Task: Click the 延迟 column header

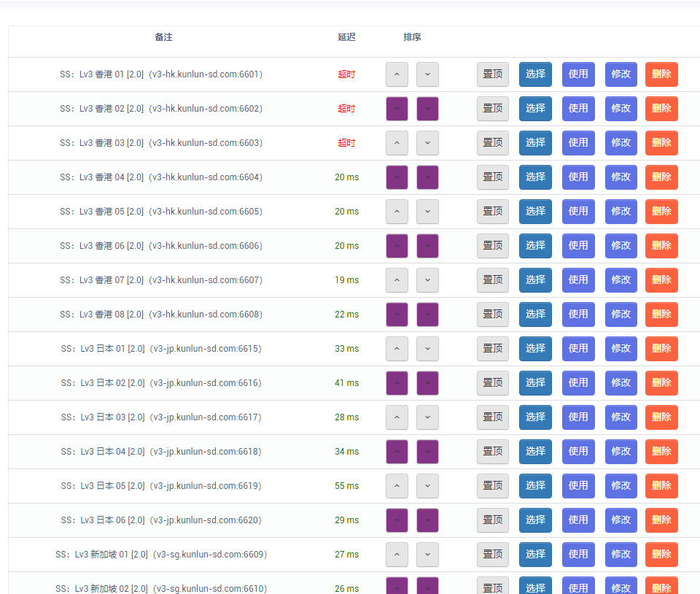Action: (346, 37)
